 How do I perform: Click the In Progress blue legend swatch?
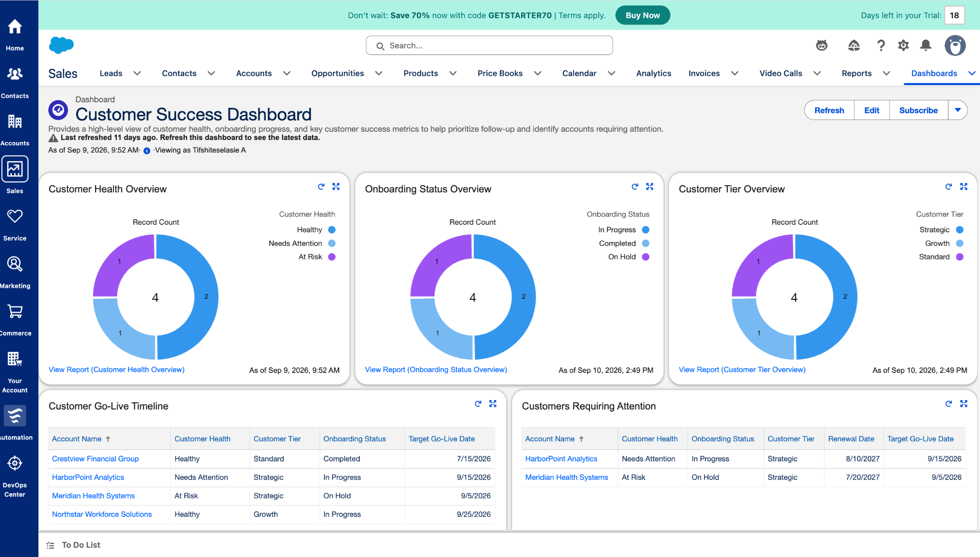[x=646, y=229]
